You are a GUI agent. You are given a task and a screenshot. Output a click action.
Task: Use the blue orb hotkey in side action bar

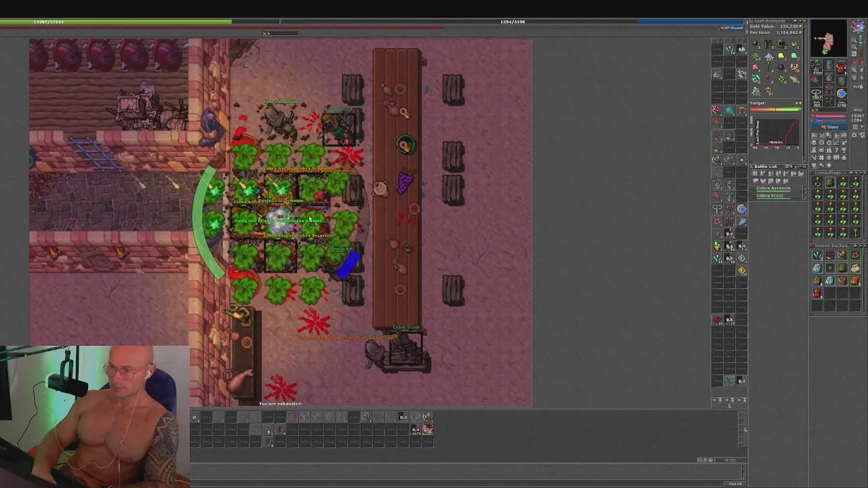coord(742,209)
